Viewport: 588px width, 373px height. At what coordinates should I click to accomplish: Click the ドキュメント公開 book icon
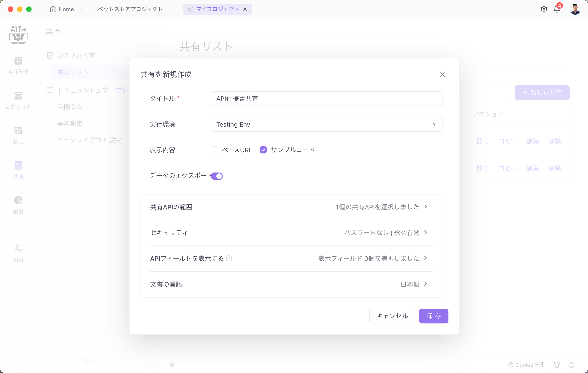[x=50, y=90]
